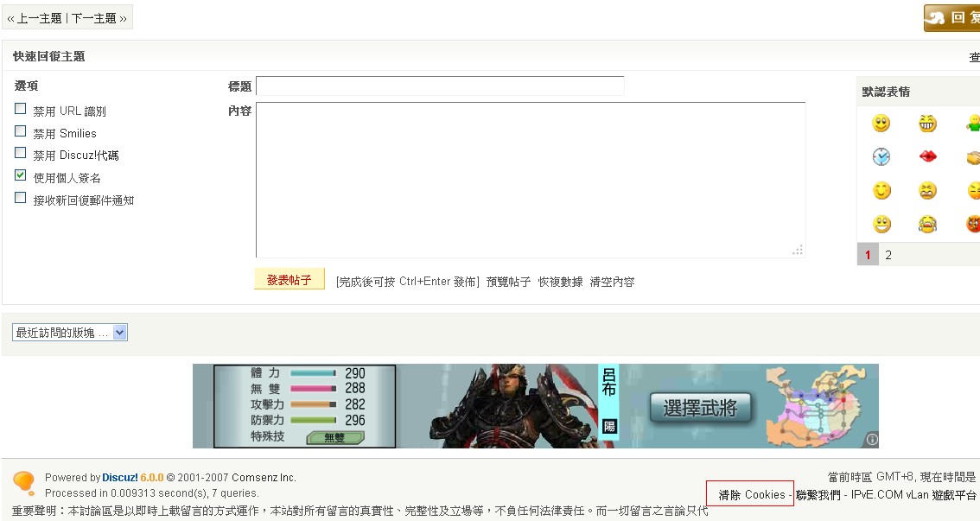Go to smiley page 1
Image resolution: width=980 pixels, height=521 pixels.
(868, 255)
